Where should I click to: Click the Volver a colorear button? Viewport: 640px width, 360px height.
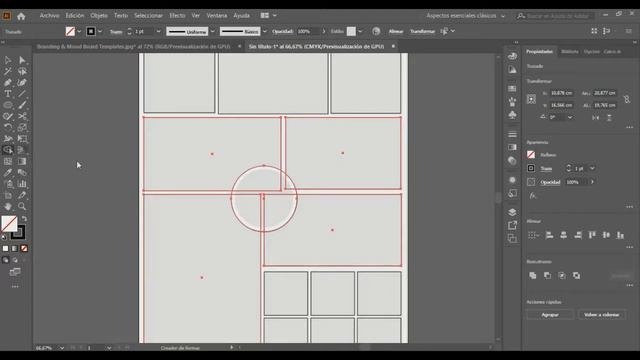pyautogui.click(x=601, y=315)
